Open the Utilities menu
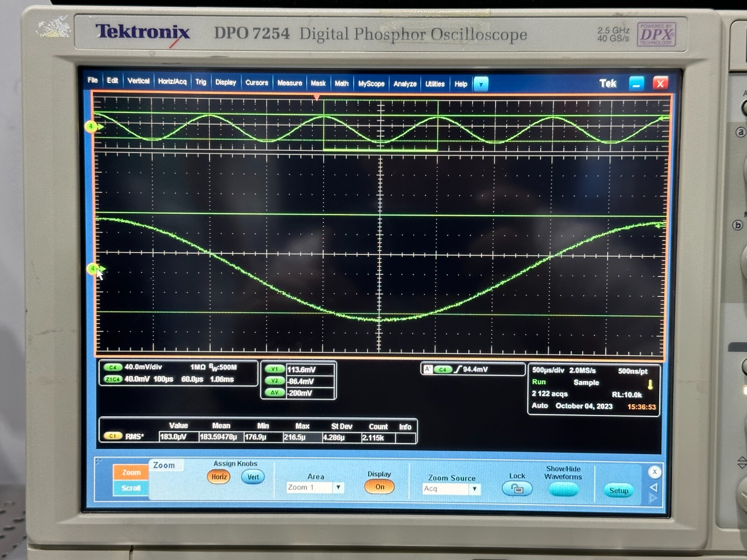 pos(435,84)
